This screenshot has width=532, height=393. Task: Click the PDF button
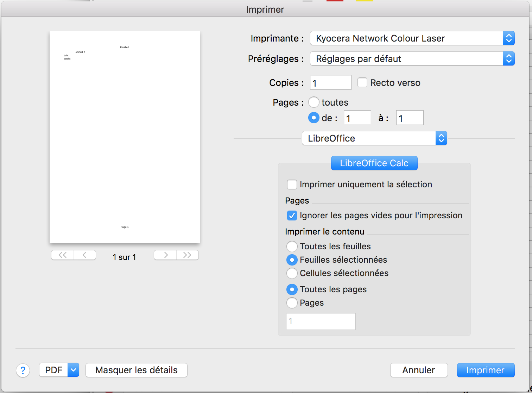point(53,370)
